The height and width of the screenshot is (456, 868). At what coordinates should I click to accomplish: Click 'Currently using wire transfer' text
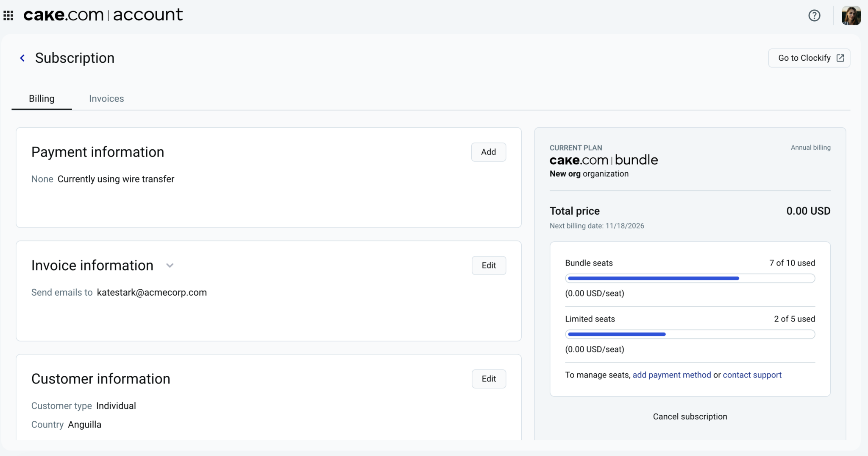116,179
